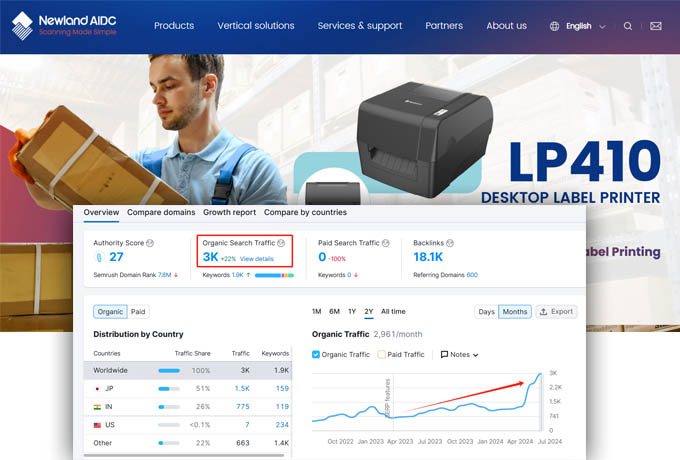Check the Paid Traffic checkbox
Viewport: 680px width, 460px height.
(381, 355)
